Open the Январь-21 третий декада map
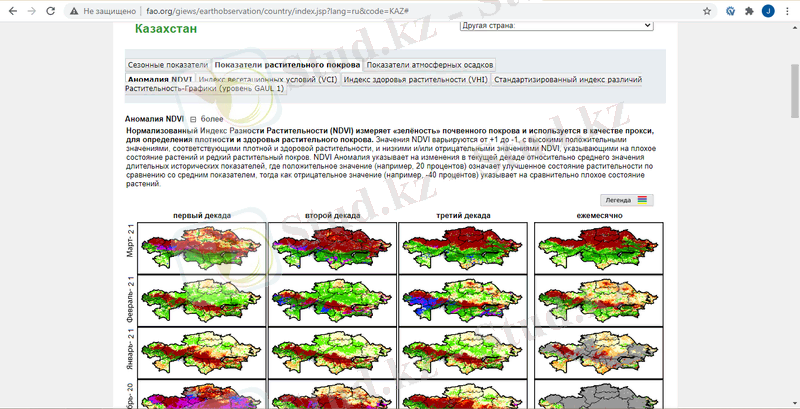 point(463,352)
